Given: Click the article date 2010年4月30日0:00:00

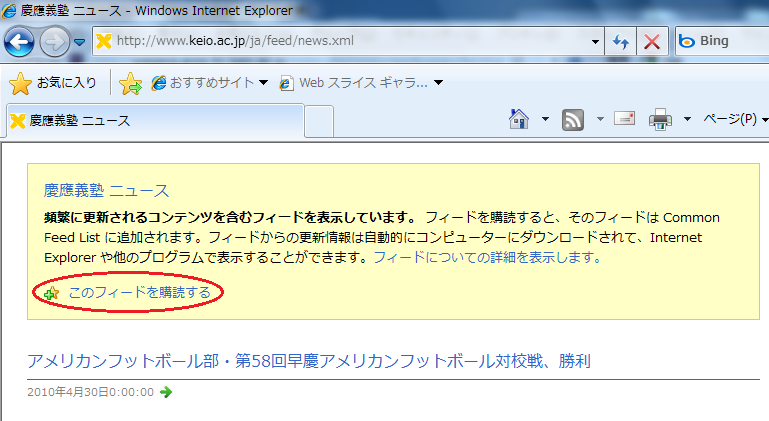Looking at the screenshot, I should (x=91, y=392).
